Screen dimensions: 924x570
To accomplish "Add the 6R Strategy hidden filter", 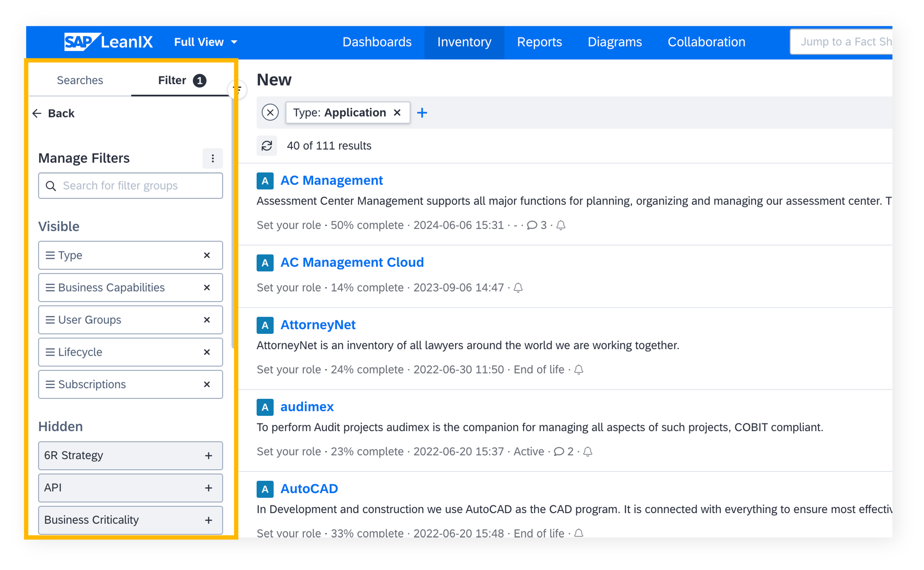I will click(208, 456).
